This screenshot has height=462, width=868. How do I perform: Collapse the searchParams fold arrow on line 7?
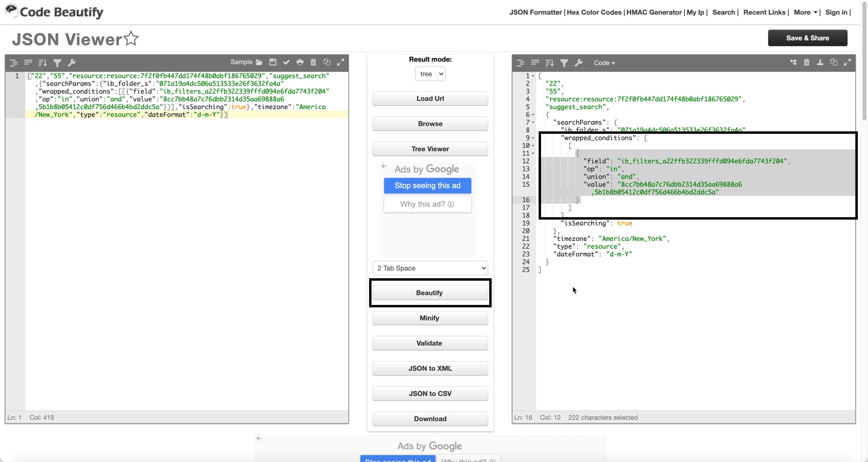point(533,123)
